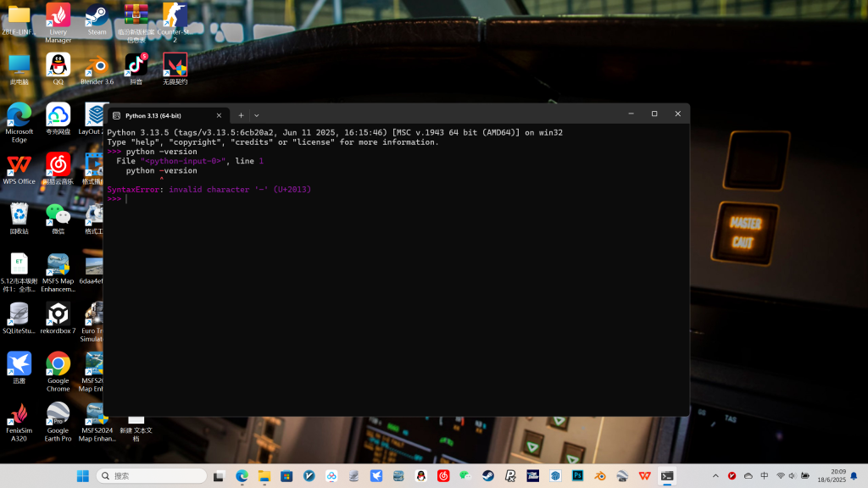
Task: Click the QQ penguin desktop icon
Action: pos(58,66)
